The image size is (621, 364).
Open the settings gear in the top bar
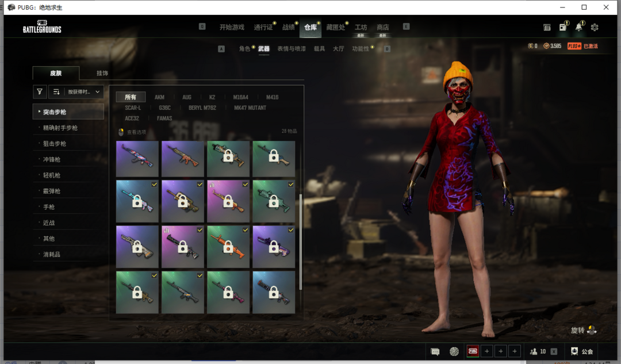coord(595,28)
